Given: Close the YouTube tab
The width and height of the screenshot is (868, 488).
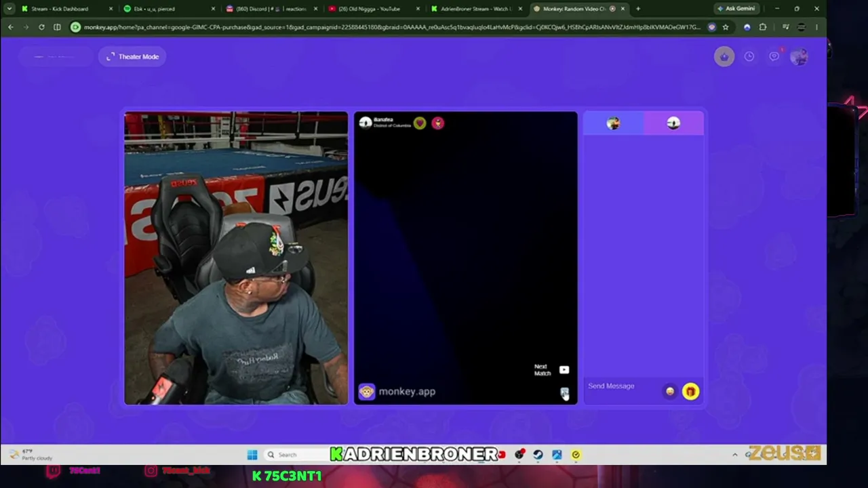Looking at the screenshot, I should tap(417, 9).
